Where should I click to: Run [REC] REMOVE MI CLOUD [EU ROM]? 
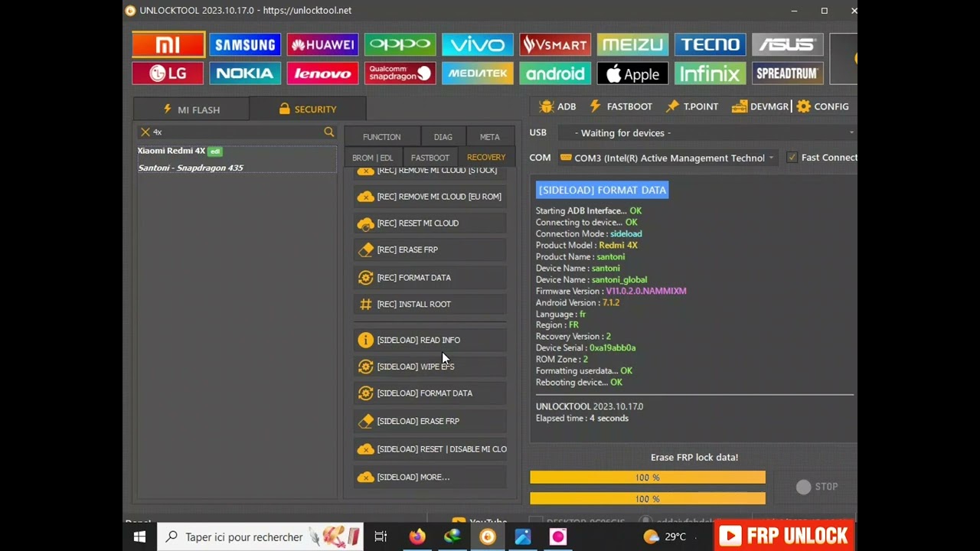(430, 197)
